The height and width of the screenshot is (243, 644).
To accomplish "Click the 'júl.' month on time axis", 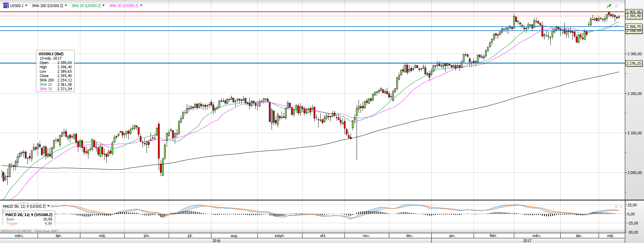I will (x=190, y=236).
